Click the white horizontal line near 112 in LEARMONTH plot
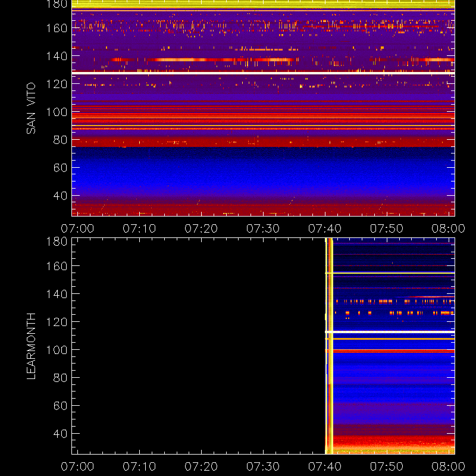Viewport: 476px width, 476px height. tap(390, 332)
